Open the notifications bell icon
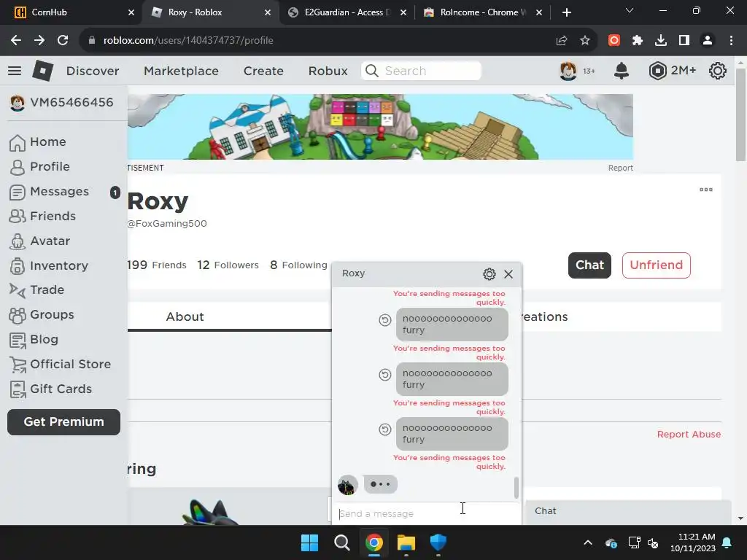 tap(622, 71)
